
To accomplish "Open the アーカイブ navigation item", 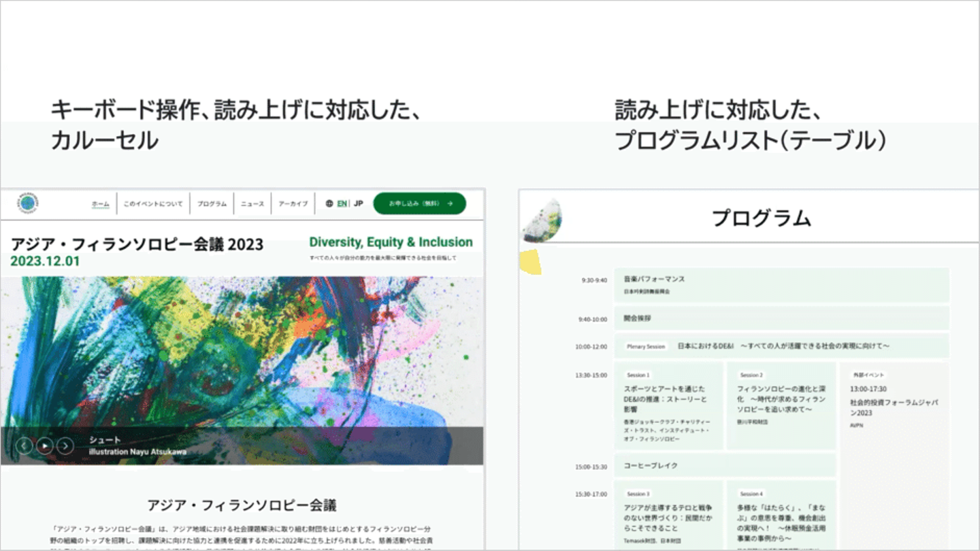I will pyautogui.click(x=293, y=204).
